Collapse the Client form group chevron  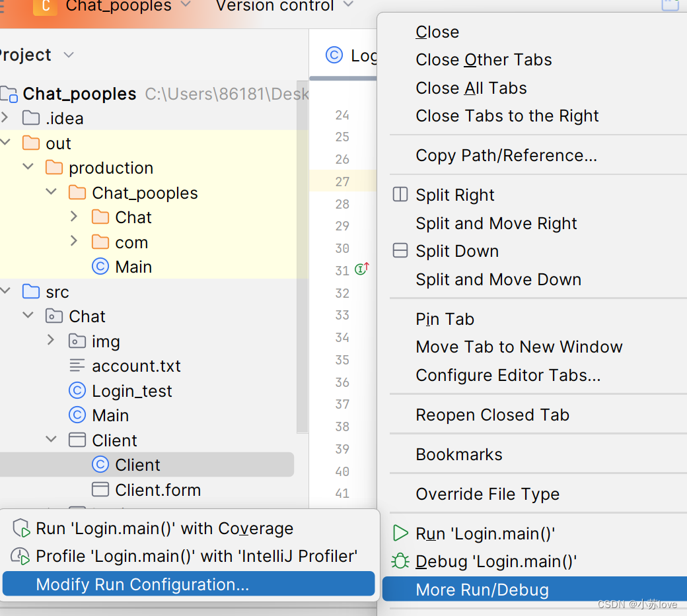pos(52,438)
